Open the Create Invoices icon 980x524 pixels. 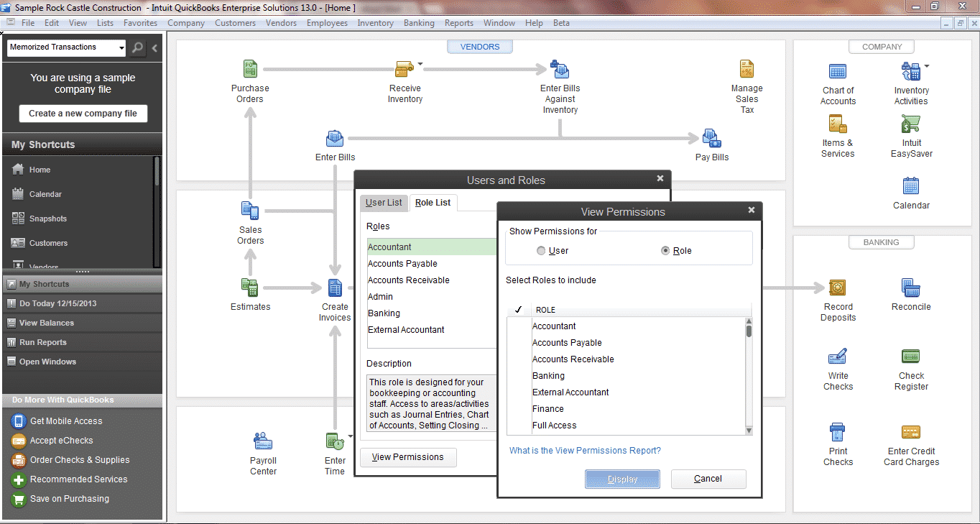pos(335,288)
